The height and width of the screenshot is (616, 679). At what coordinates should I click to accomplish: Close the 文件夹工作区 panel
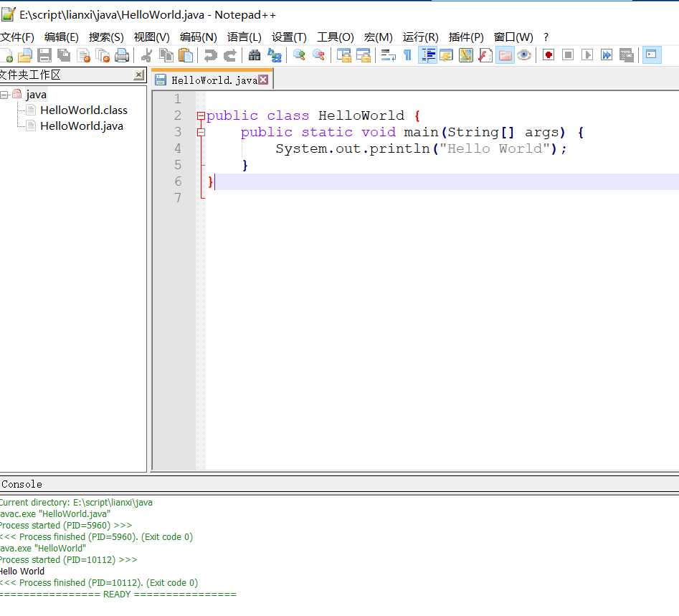pyautogui.click(x=138, y=75)
